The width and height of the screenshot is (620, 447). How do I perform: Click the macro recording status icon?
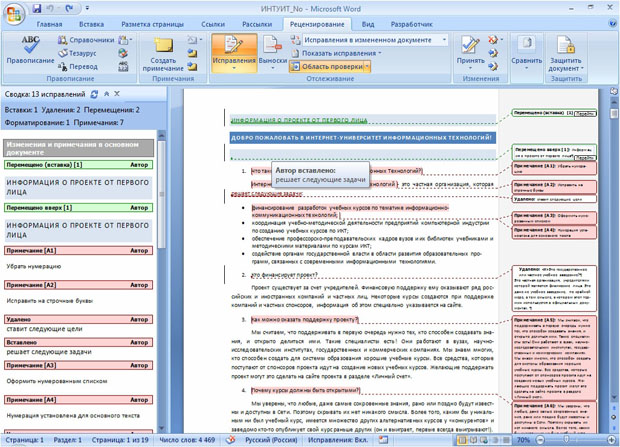(x=383, y=440)
